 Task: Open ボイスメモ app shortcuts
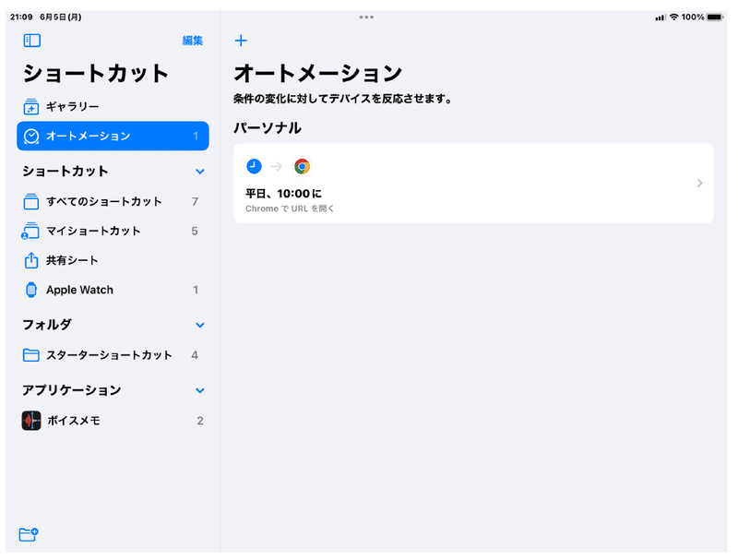[x=113, y=421]
